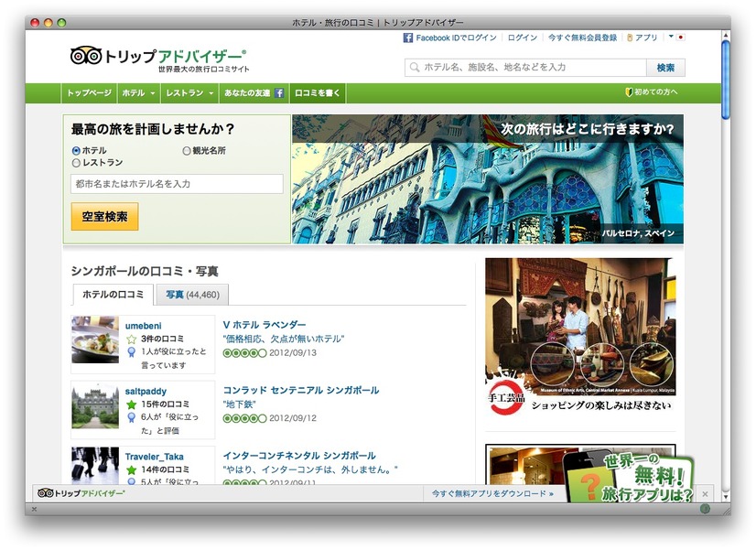Click 今すぐ無料アプリをダウンロード link
The image size is (756, 550).
coord(492,493)
